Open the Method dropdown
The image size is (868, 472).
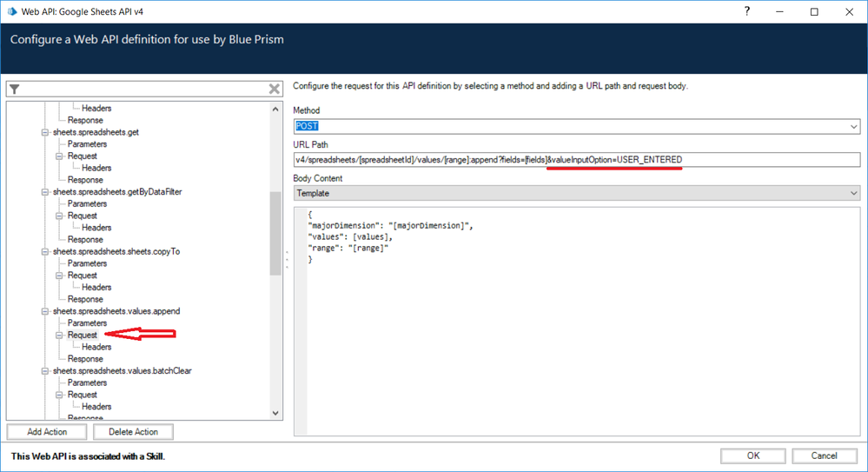[853, 127]
